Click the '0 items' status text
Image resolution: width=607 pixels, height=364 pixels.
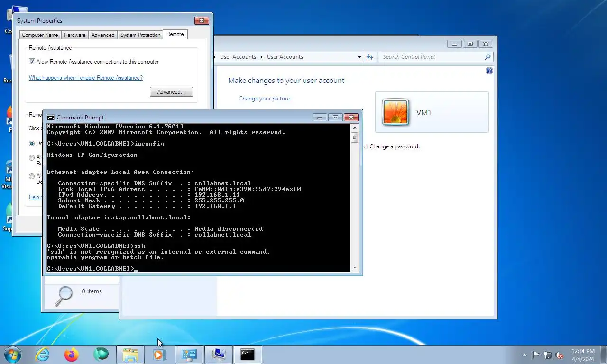[x=92, y=291]
